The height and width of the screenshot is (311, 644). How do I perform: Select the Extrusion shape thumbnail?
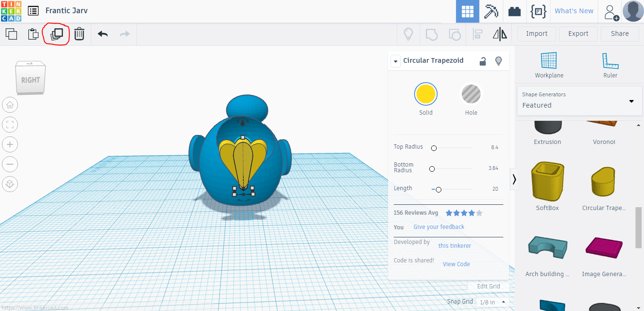coord(548,127)
